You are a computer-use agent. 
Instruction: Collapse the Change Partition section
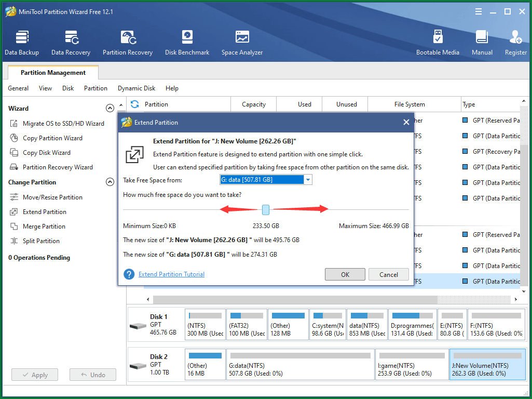tap(110, 182)
